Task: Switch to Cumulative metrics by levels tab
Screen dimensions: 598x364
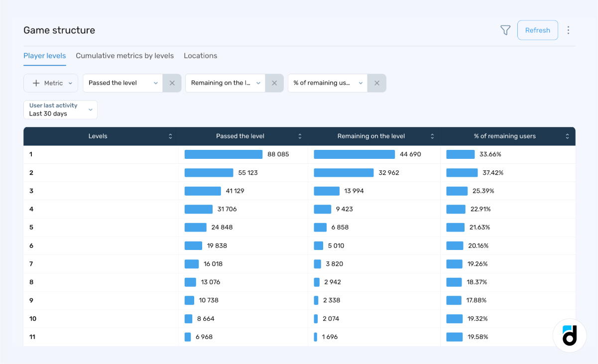Action: [x=124, y=56]
